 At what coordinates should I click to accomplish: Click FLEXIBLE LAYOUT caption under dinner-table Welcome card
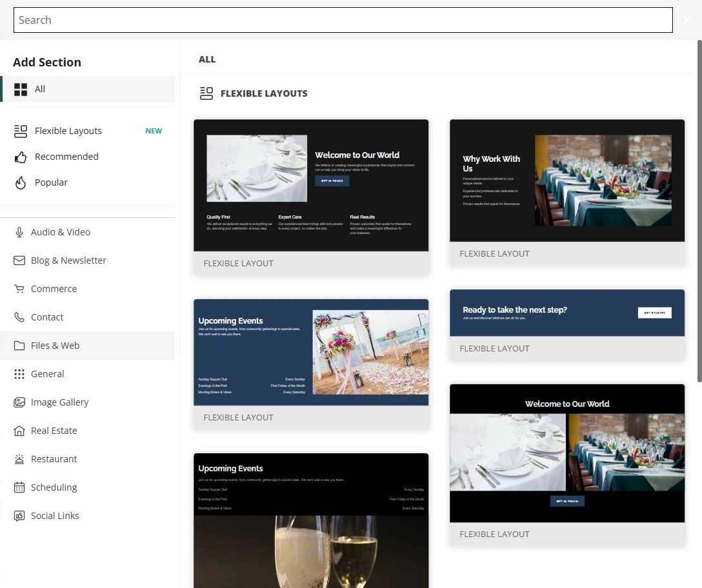(239, 264)
